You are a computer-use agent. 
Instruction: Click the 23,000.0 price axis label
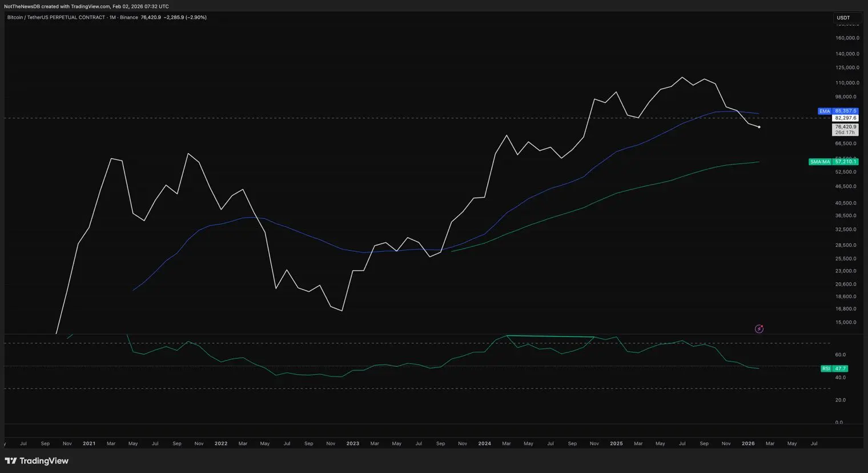point(846,271)
